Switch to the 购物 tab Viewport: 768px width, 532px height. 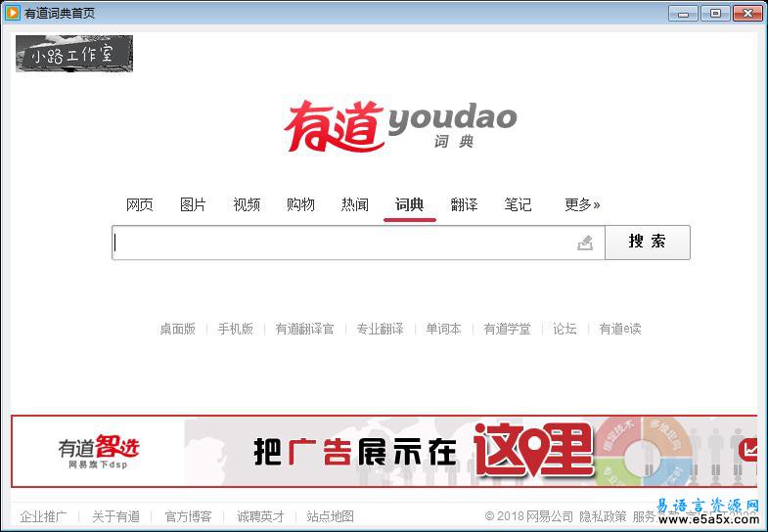point(300,204)
